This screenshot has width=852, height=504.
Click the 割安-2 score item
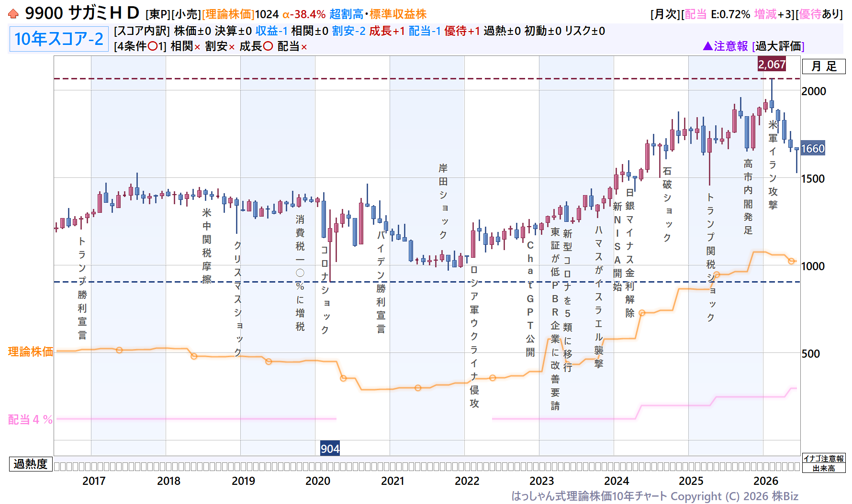pos(348,31)
